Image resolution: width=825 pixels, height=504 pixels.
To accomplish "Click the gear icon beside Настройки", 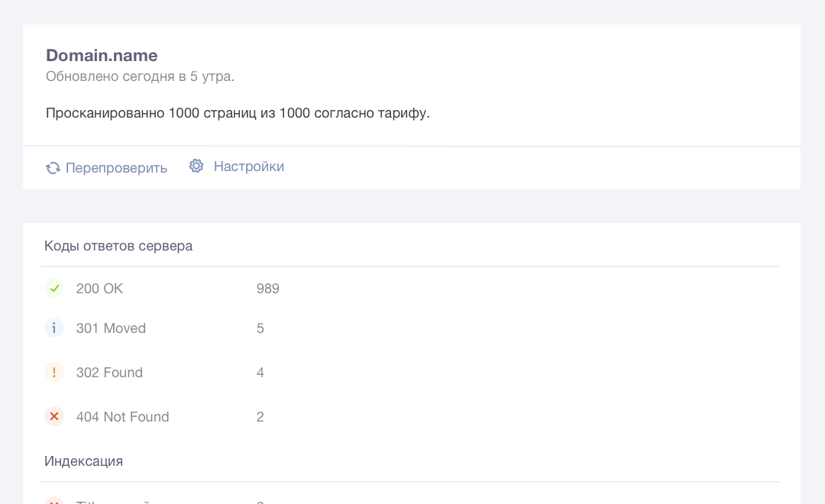I will tap(196, 166).
